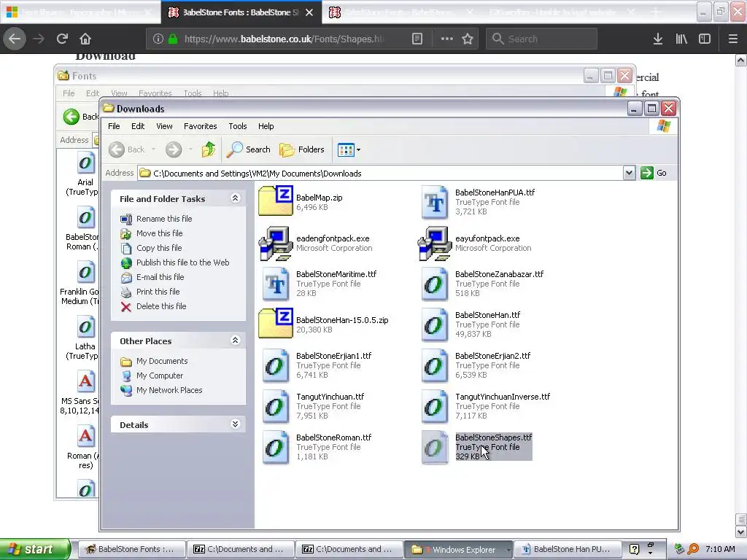The image size is (747, 560).
Task: Click the Forward arrow in Downloads toolbar
Action: pos(174,149)
